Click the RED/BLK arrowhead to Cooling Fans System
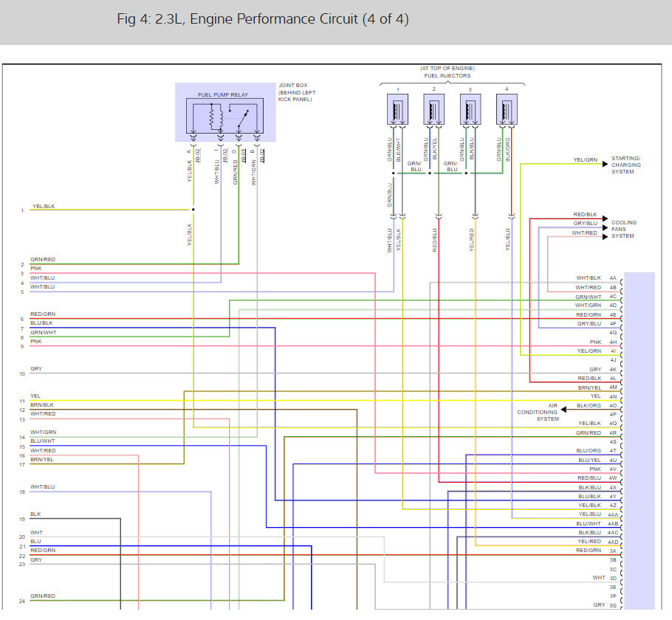Viewport: 672px width, 620px height. tap(605, 219)
